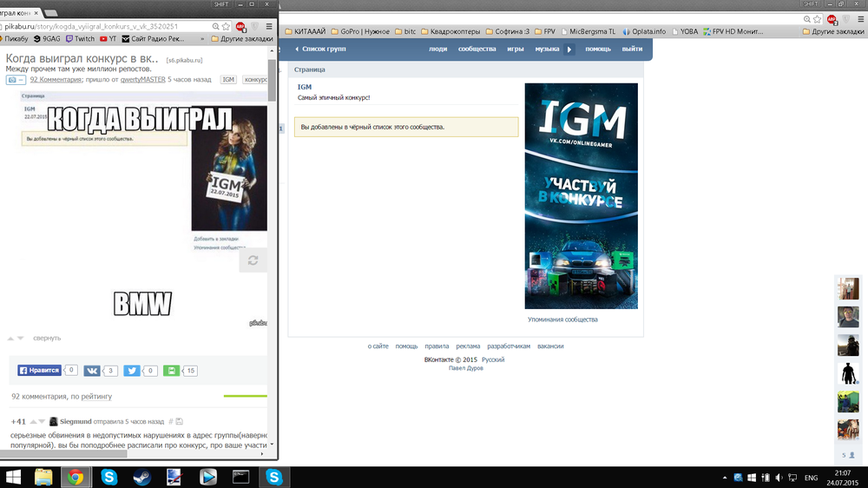The image size is (868, 488).
Task: Open the '92 Комментария' link
Action: (x=56, y=79)
